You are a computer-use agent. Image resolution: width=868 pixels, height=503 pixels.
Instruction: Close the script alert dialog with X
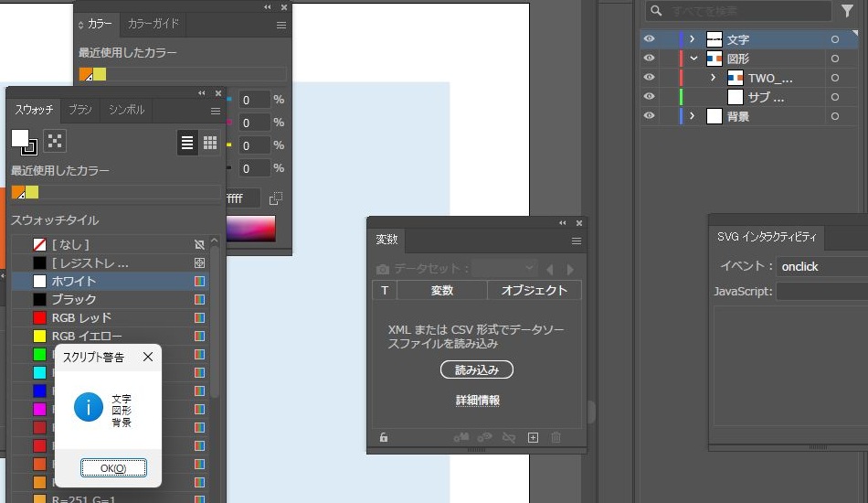[148, 357]
